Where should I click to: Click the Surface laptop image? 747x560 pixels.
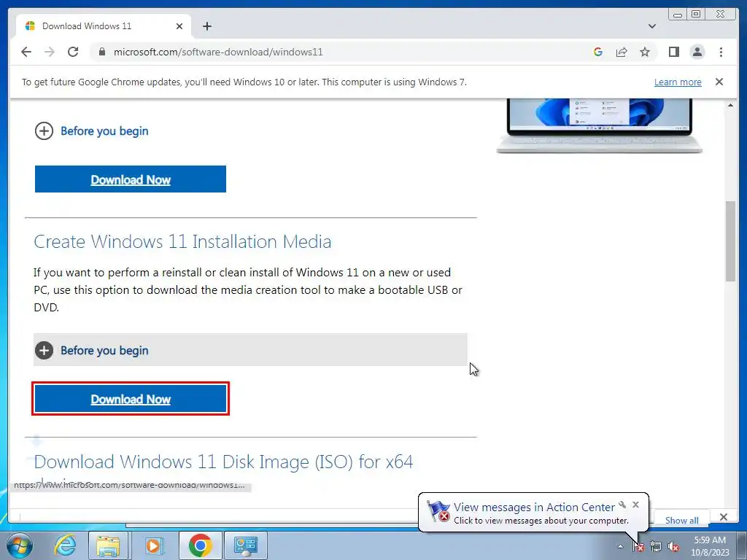pos(600,125)
